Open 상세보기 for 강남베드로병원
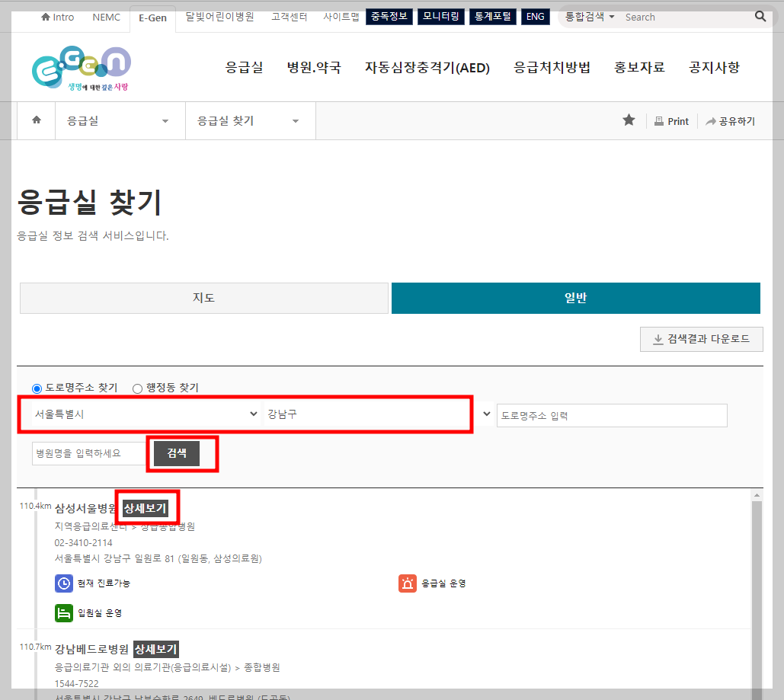Image resolution: width=784 pixels, height=700 pixels. [156, 650]
